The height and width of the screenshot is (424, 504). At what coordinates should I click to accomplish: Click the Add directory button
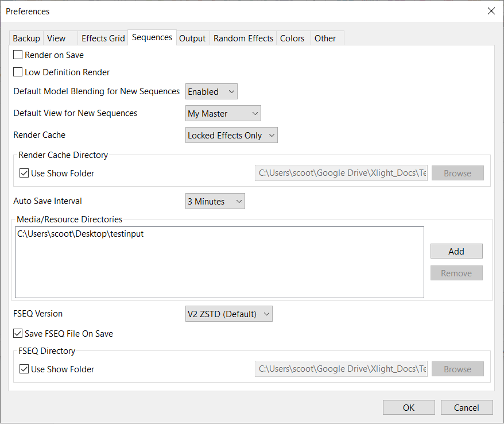pos(456,251)
